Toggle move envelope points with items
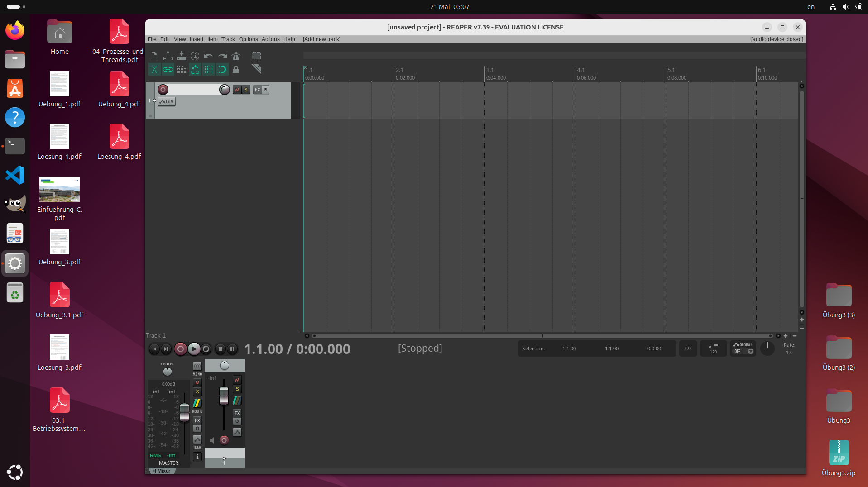Screen dimensions: 868x487 click(x=195, y=69)
